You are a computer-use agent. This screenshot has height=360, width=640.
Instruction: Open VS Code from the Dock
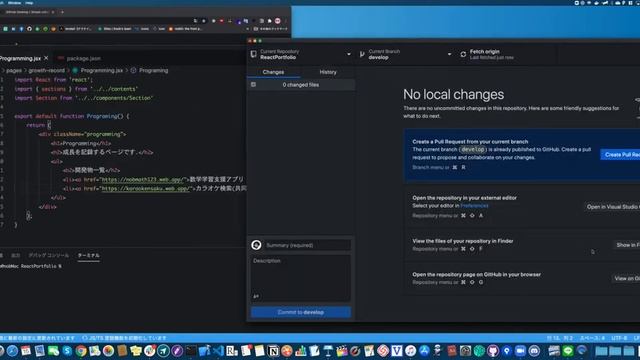(x=218, y=351)
